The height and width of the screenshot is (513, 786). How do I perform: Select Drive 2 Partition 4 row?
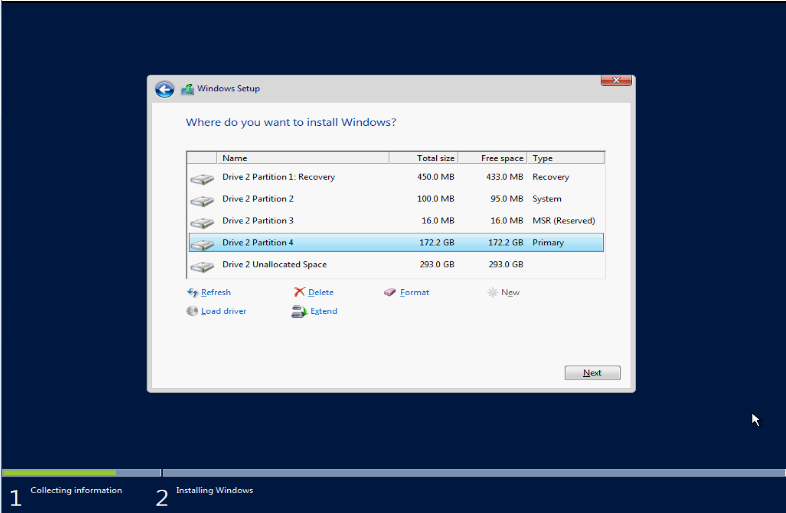(x=396, y=243)
